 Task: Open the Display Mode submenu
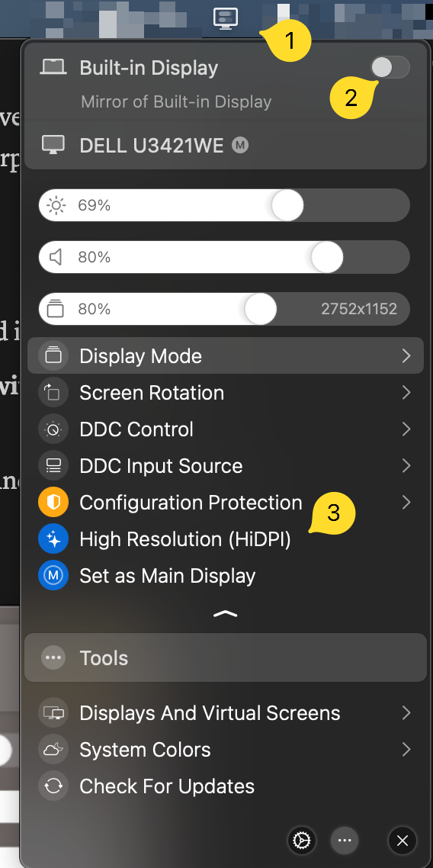pos(225,355)
